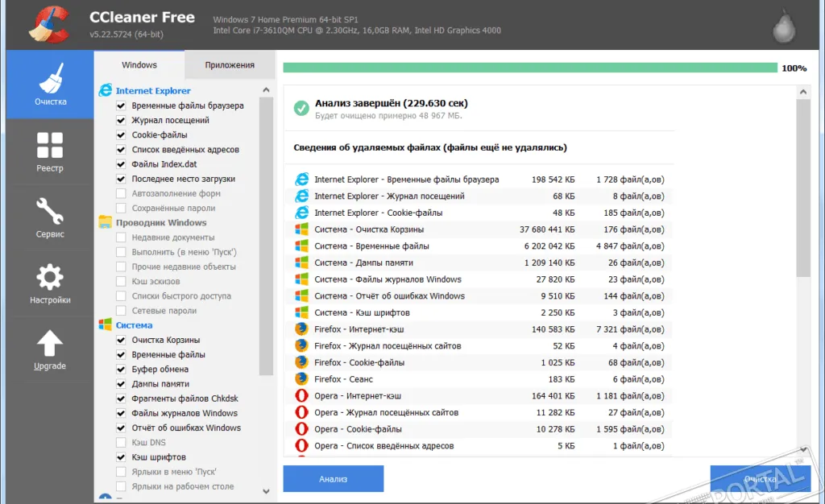Image resolution: width=825 pixels, height=504 pixels.
Task: Click the Система category heading
Action: (x=135, y=325)
